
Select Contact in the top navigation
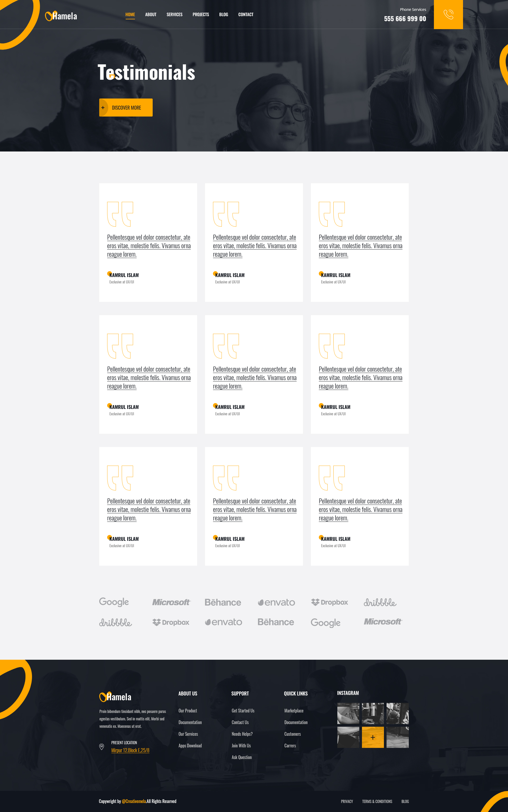click(246, 15)
